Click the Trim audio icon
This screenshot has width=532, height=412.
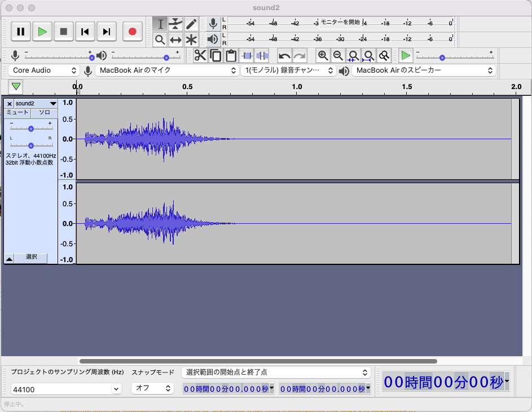coord(247,55)
